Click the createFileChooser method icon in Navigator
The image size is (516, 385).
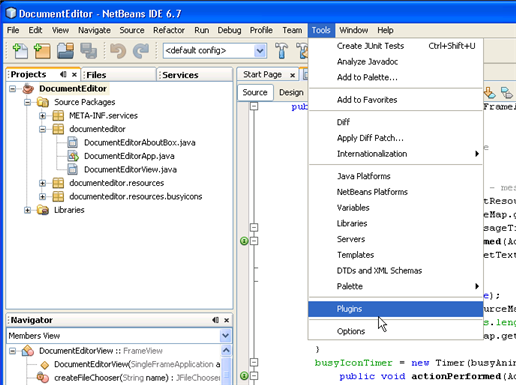pos(43,378)
